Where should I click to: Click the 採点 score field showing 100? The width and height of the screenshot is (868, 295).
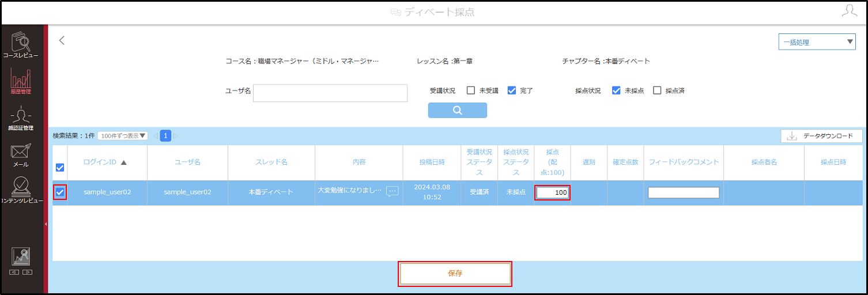[553, 192]
